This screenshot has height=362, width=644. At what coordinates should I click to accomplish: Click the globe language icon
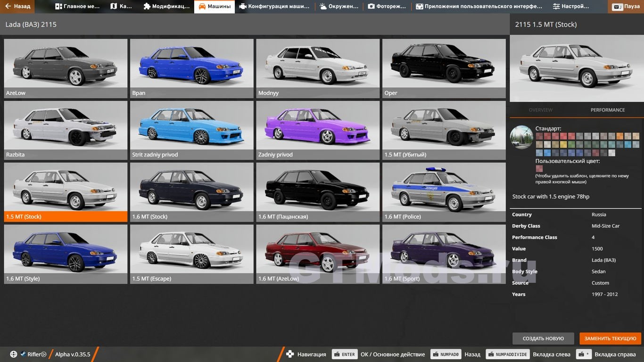pyautogui.click(x=14, y=354)
